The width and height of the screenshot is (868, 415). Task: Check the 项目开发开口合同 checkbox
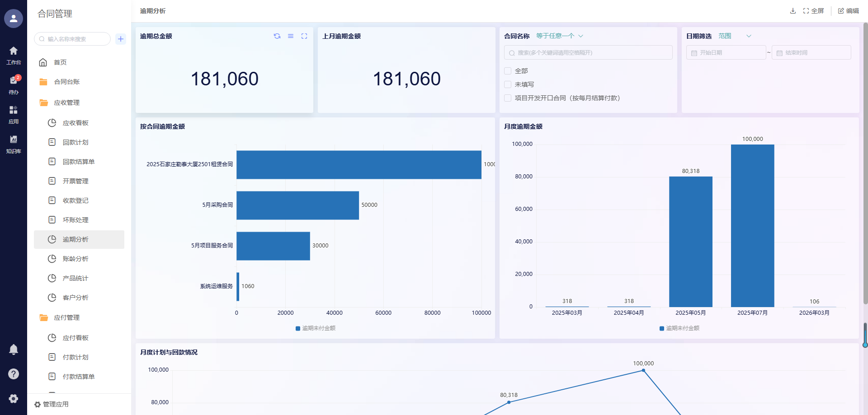pyautogui.click(x=508, y=98)
